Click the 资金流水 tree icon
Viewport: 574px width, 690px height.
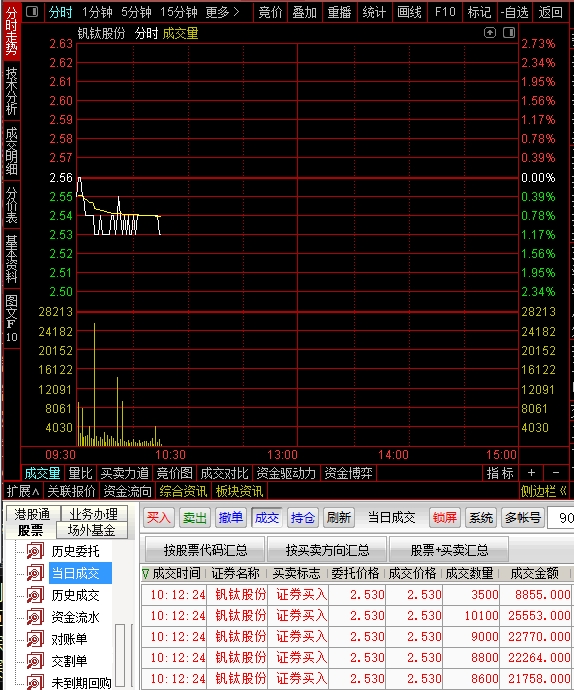pyautogui.click(x=35, y=617)
